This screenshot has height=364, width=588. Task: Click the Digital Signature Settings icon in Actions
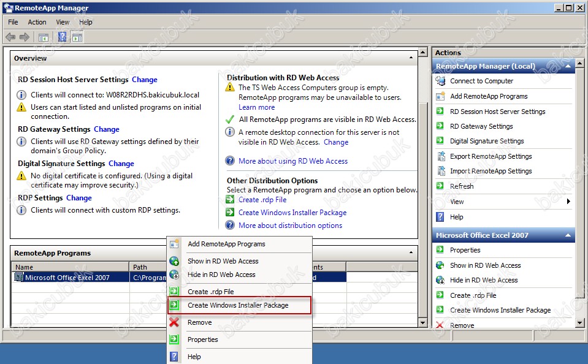pos(440,140)
